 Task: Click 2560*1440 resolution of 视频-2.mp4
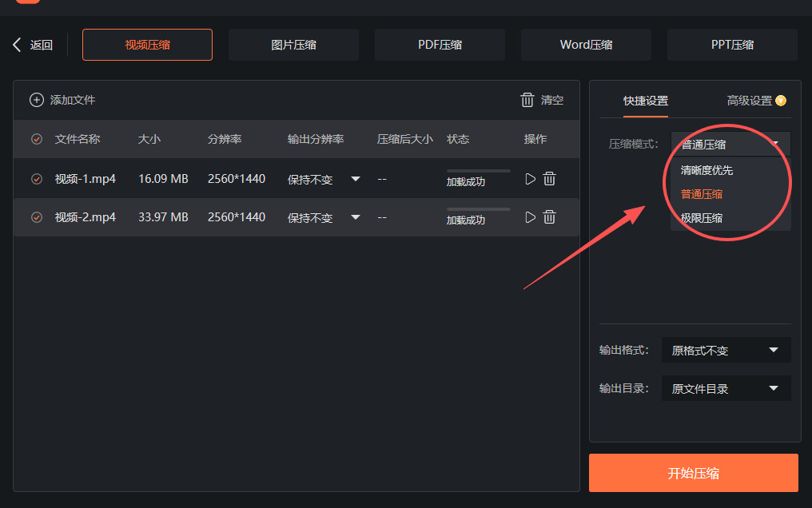(237, 217)
